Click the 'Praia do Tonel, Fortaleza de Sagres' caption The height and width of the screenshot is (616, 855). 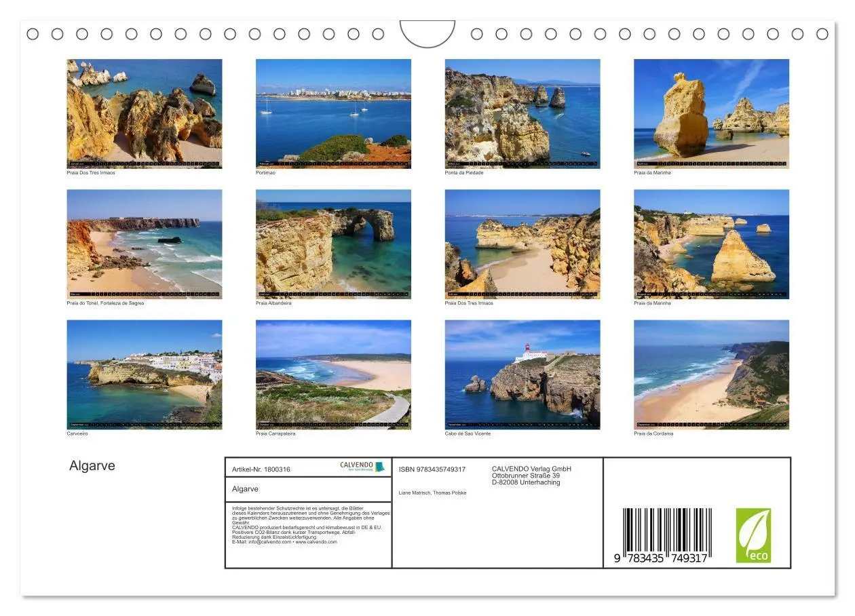[x=105, y=303]
